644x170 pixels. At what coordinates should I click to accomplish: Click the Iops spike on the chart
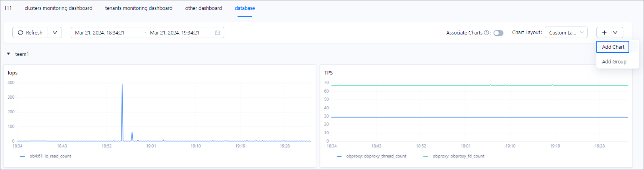[122, 85]
